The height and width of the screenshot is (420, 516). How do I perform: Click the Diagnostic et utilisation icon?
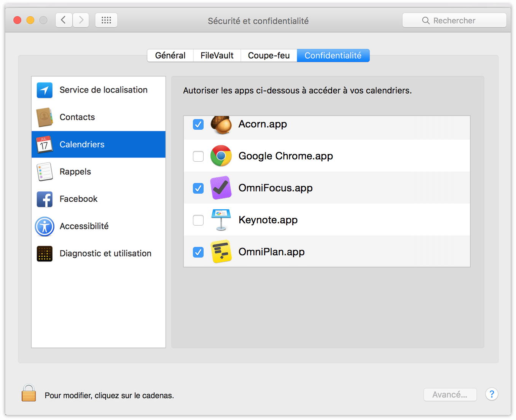pyautogui.click(x=45, y=254)
